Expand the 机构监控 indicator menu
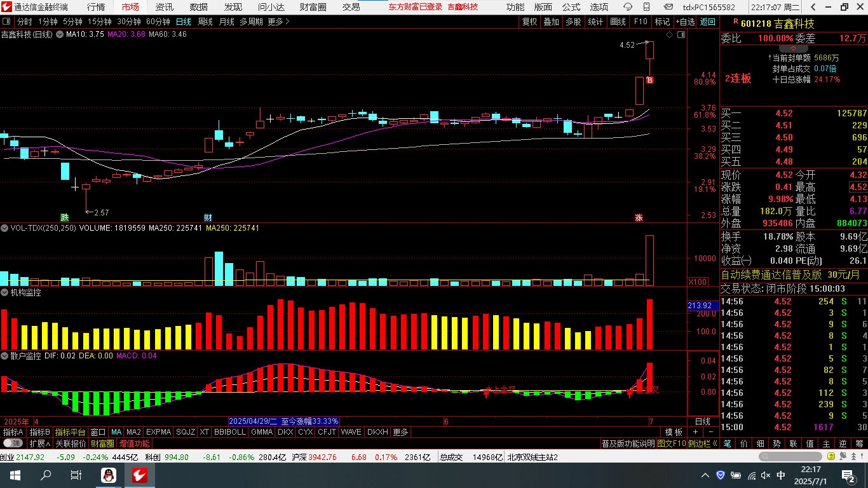 (x=5, y=293)
